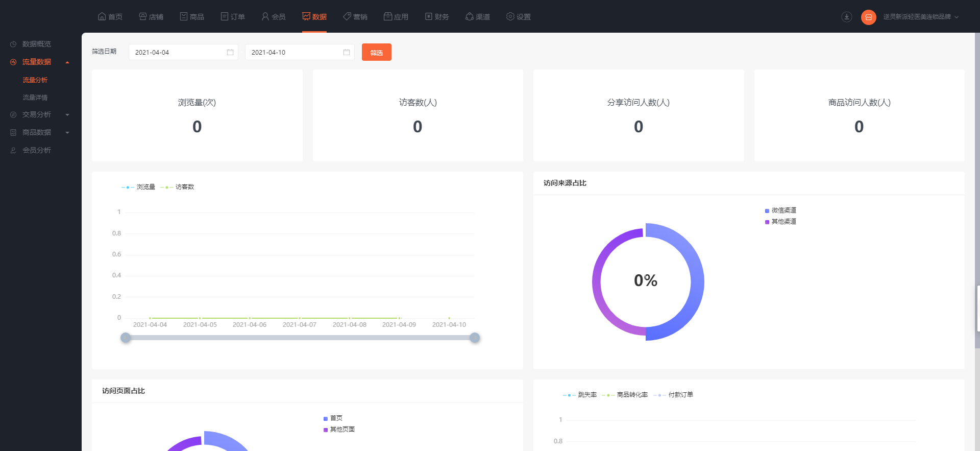Toggle the 其他渠道 legend item
The height and width of the screenshot is (451, 980).
pos(780,222)
